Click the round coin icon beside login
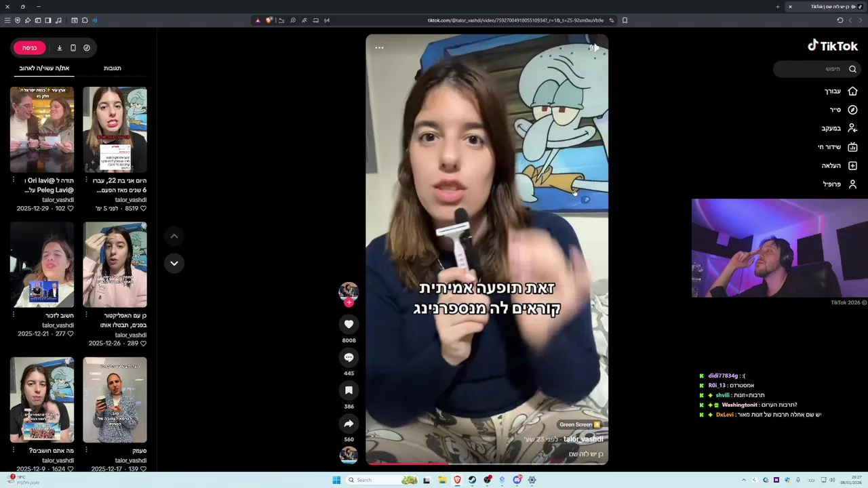868x488 pixels. [x=87, y=47]
